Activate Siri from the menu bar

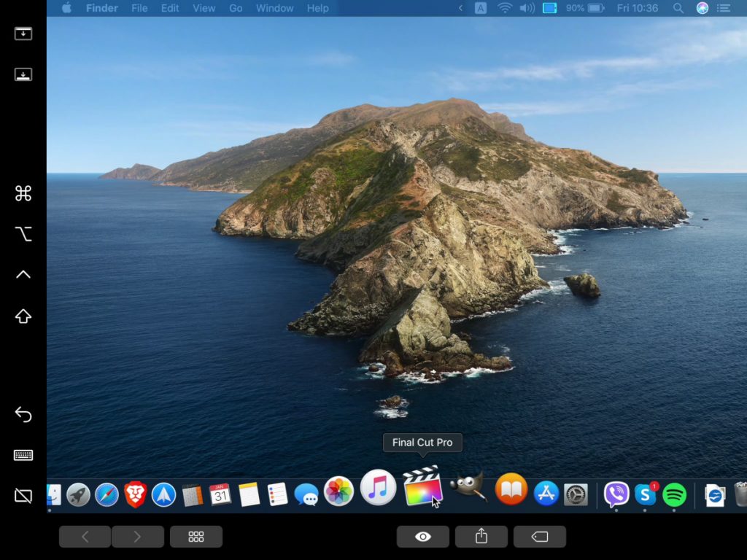703,8
